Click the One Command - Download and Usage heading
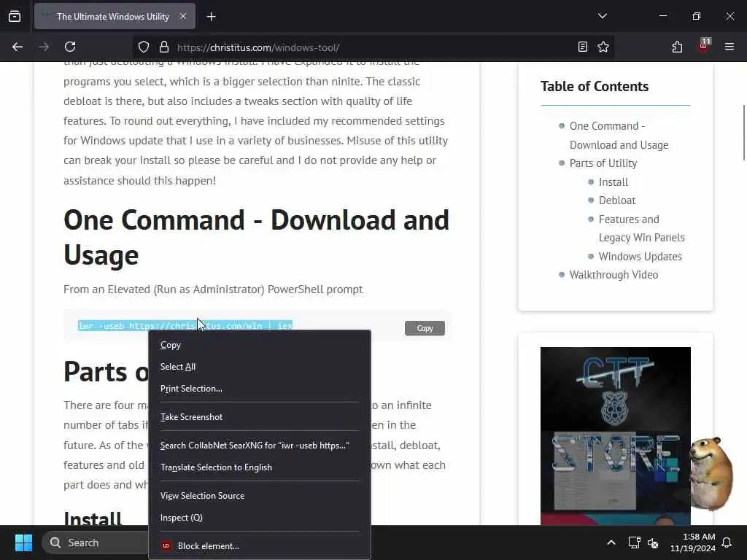The image size is (747, 560). click(x=256, y=237)
